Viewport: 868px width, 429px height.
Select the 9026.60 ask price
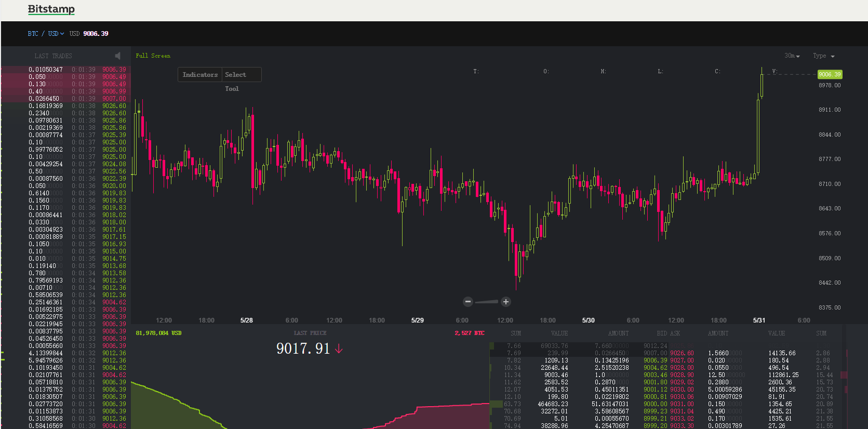pos(682,353)
